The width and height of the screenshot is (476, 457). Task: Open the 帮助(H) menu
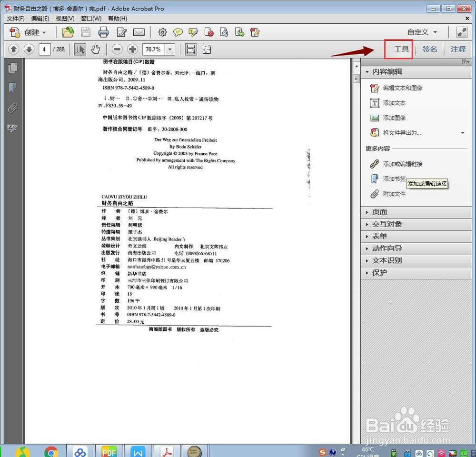[118, 19]
